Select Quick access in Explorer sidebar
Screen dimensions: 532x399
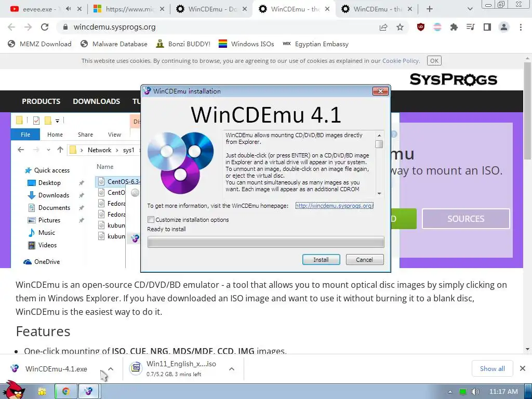click(x=47, y=170)
